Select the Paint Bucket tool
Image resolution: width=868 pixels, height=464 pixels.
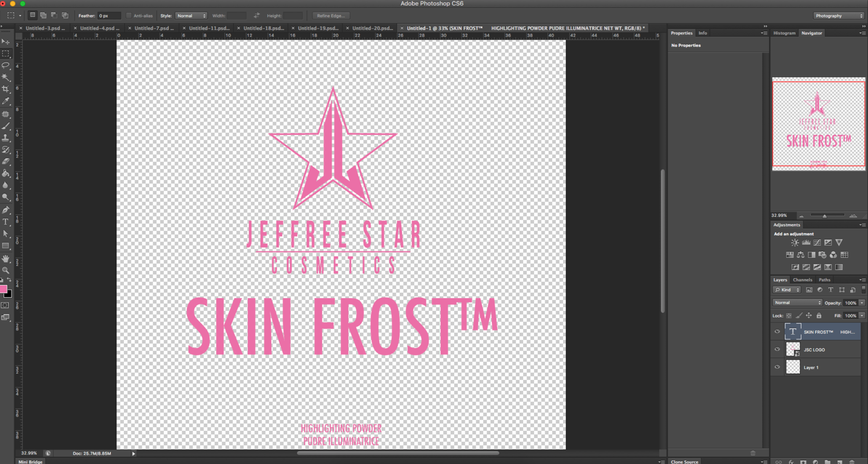(6, 173)
